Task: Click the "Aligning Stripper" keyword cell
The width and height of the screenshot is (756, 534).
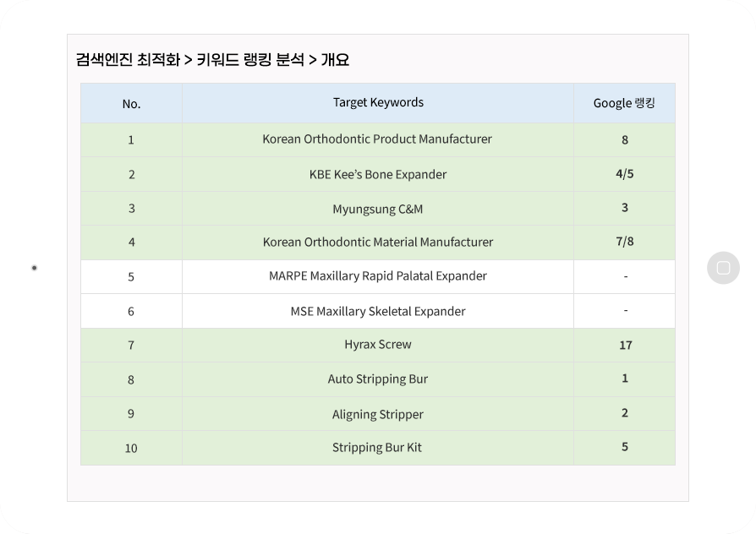Action: click(x=378, y=414)
